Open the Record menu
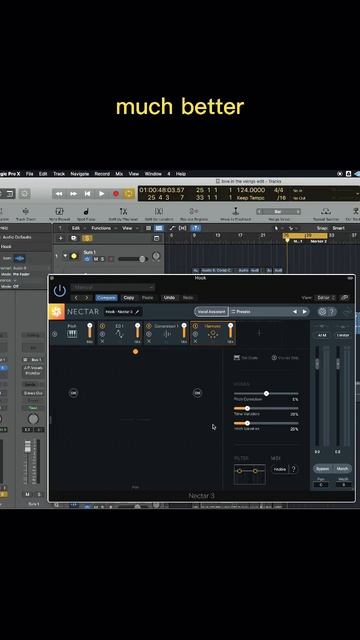Image resolution: width=360 pixels, height=640 pixels. (x=102, y=174)
